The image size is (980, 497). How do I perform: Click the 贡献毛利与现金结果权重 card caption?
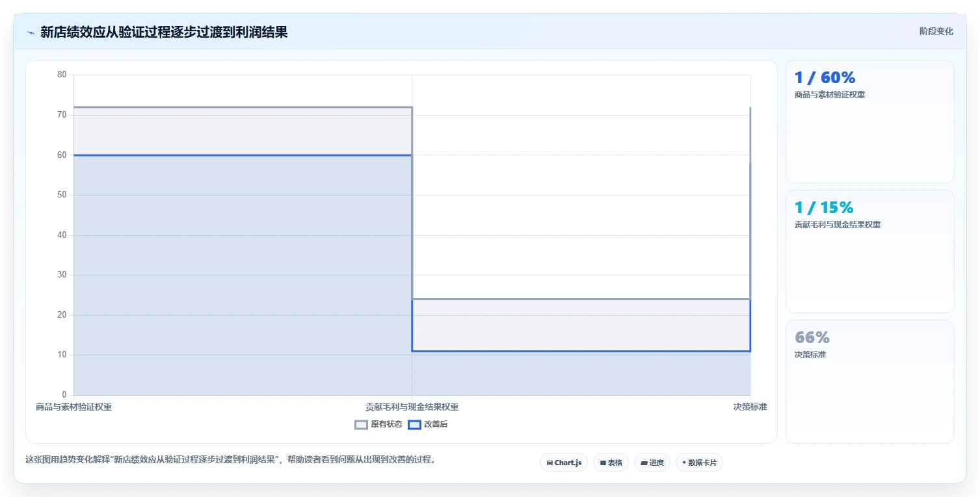pos(838,225)
